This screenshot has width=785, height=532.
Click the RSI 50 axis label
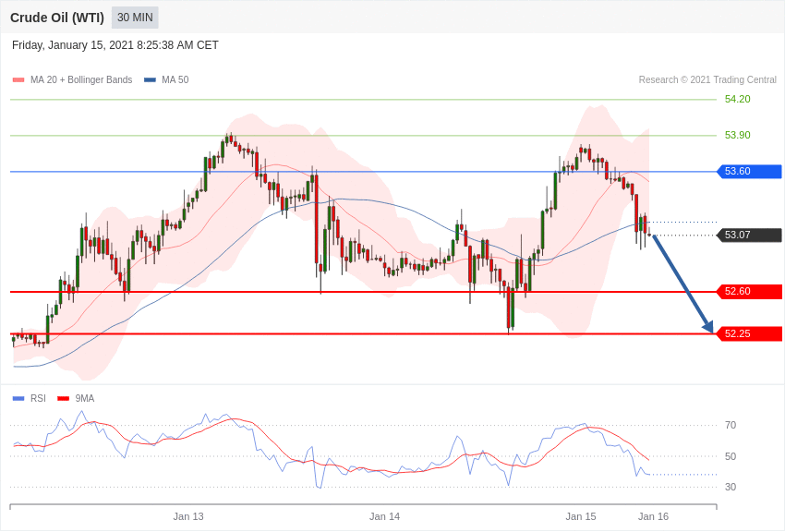pyautogui.click(x=731, y=456)
